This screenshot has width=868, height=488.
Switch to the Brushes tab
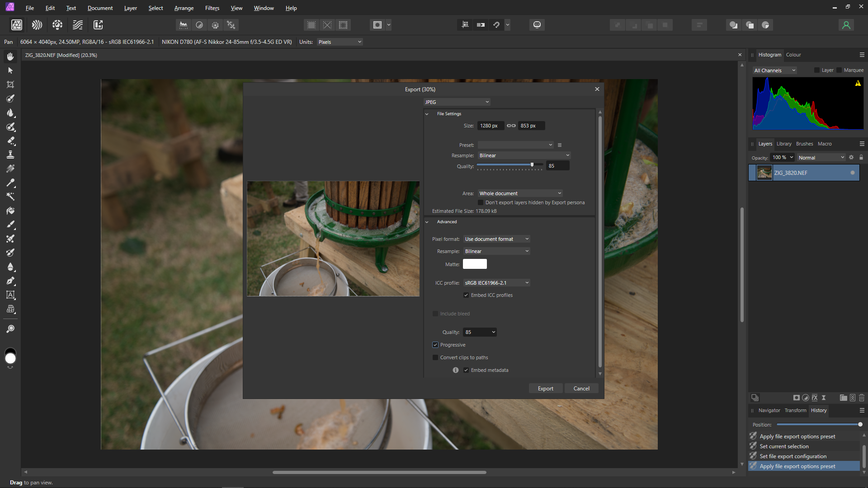click(804, 144)
